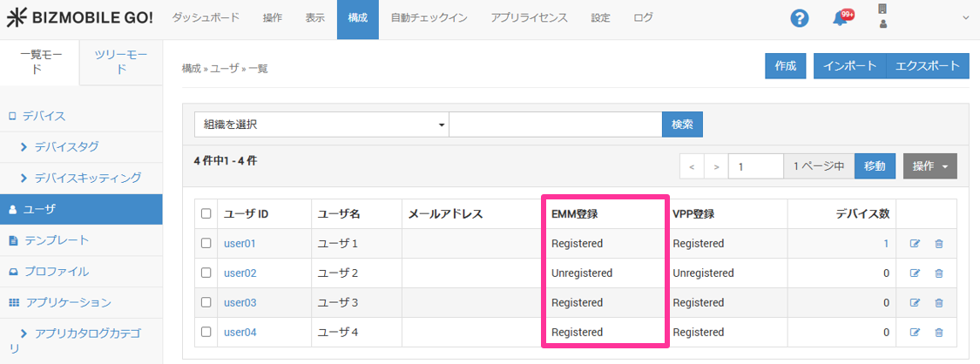
Task: Switch to ツリーモード tab
Action: tap(121, 62)
